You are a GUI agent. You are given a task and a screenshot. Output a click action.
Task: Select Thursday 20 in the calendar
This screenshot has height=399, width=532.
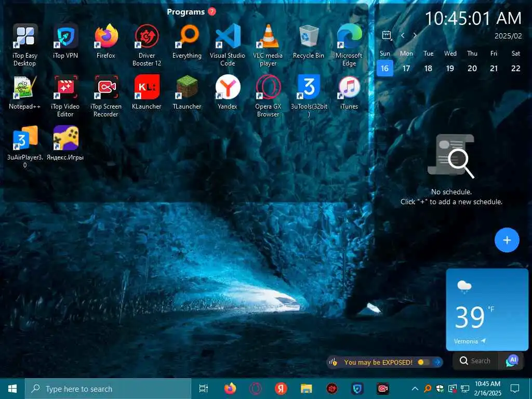(472, 68)
